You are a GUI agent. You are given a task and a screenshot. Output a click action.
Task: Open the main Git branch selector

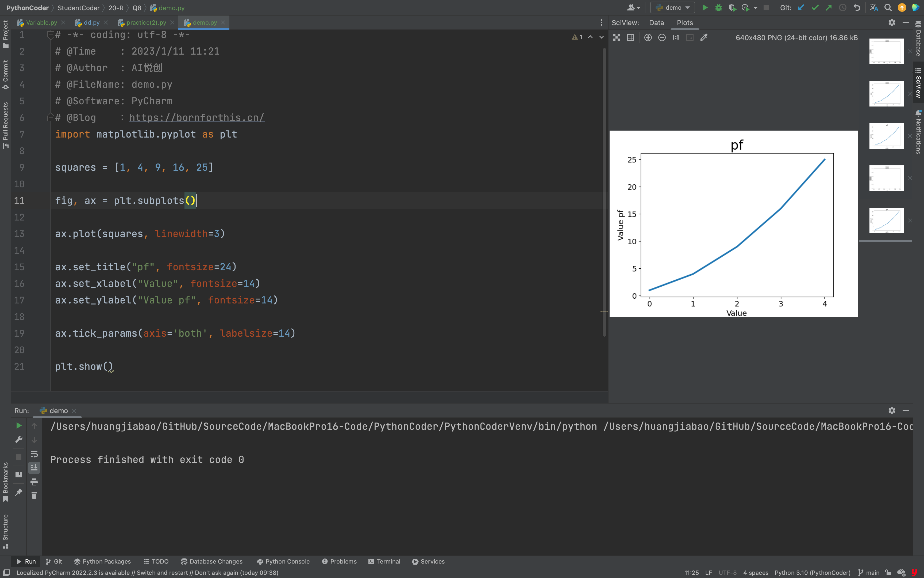869,573
